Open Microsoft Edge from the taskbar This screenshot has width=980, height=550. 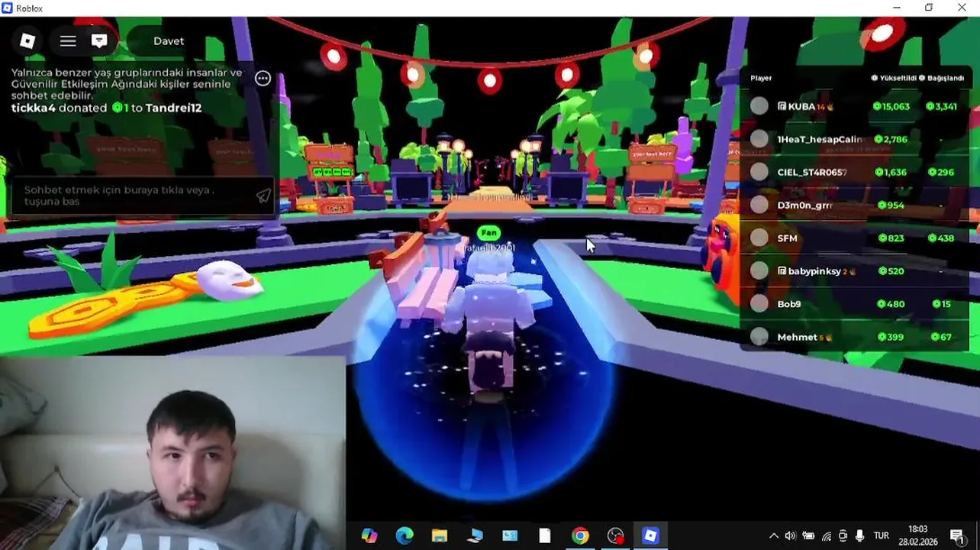pos(405,535)
